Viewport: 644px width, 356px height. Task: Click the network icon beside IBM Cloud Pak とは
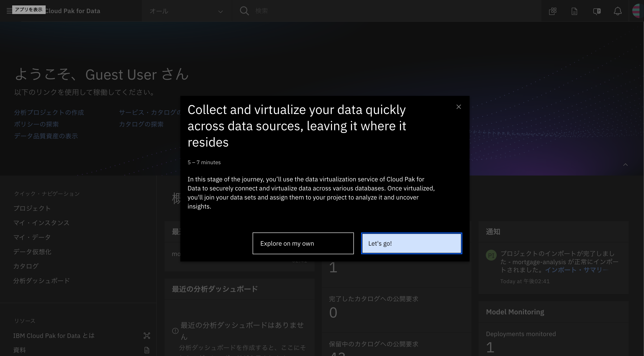(147, 335)
